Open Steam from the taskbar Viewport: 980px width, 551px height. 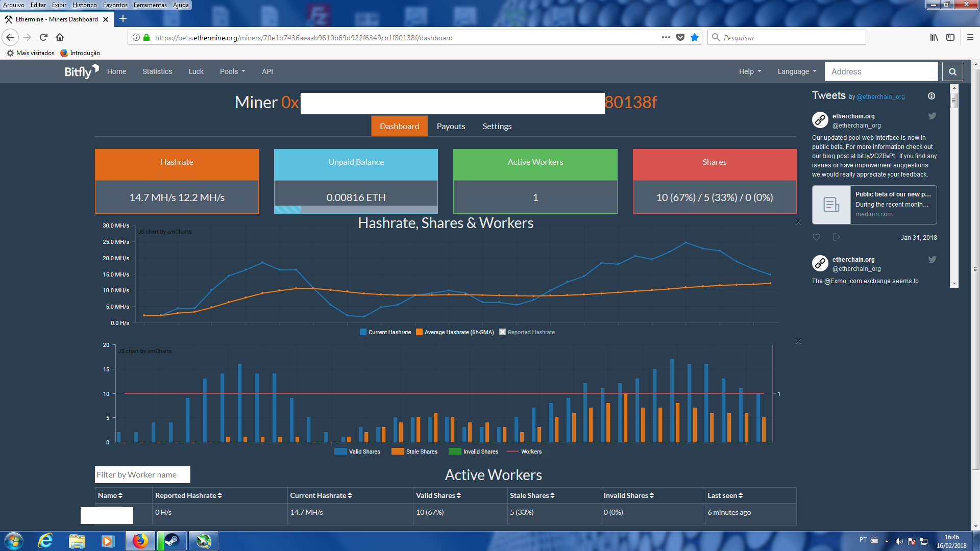[171, 541]
